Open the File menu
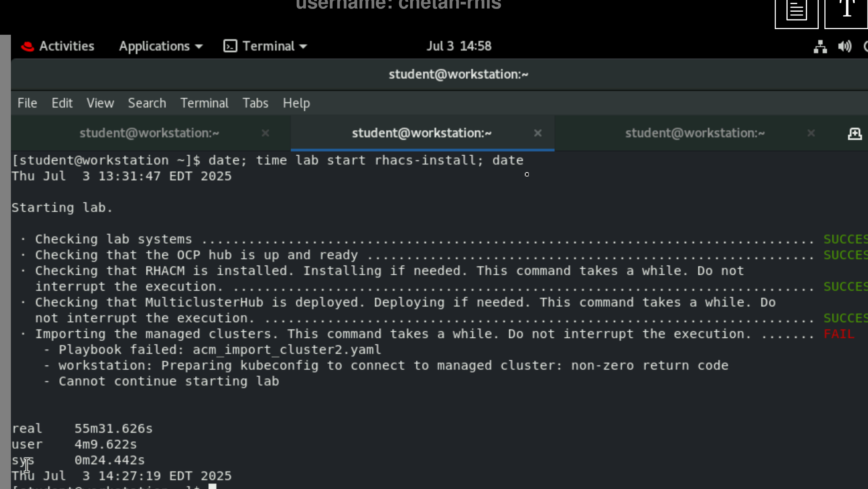 [27, 103]
